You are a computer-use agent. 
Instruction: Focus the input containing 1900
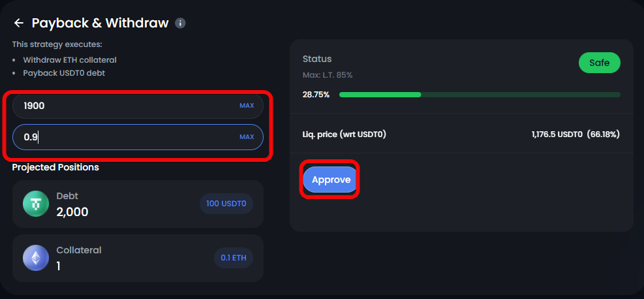click(x=124, y=106)
